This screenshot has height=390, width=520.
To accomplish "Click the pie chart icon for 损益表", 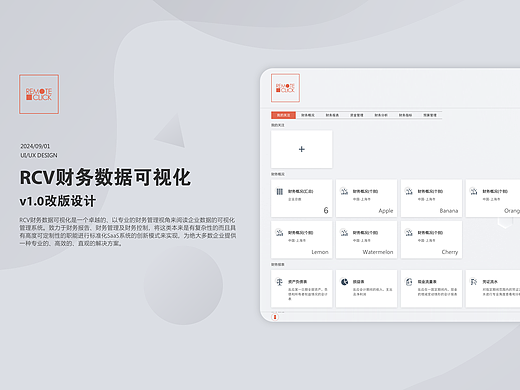I will point(344,282).
